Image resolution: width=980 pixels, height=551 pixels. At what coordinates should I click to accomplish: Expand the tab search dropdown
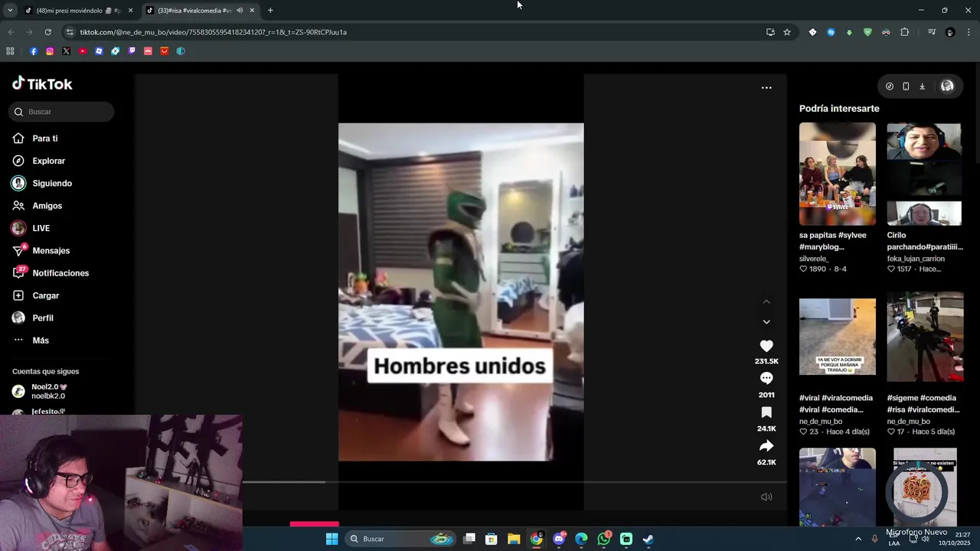pos(9,11)
